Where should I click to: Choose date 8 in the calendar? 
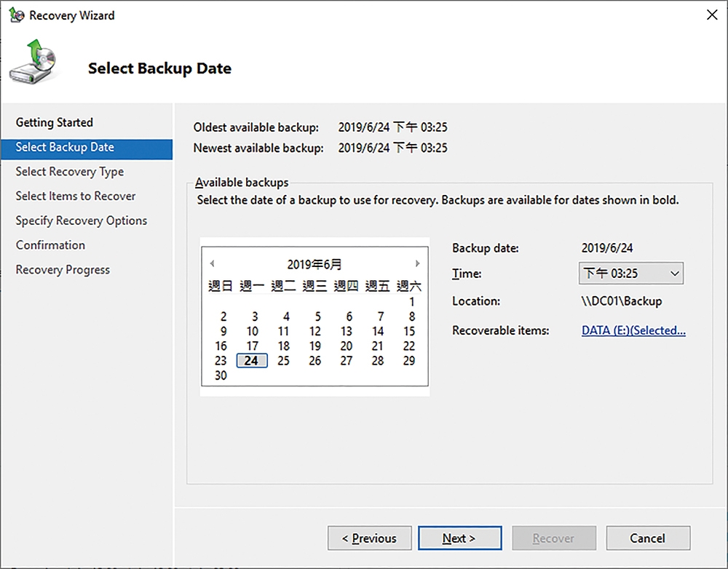pos(411,317)
